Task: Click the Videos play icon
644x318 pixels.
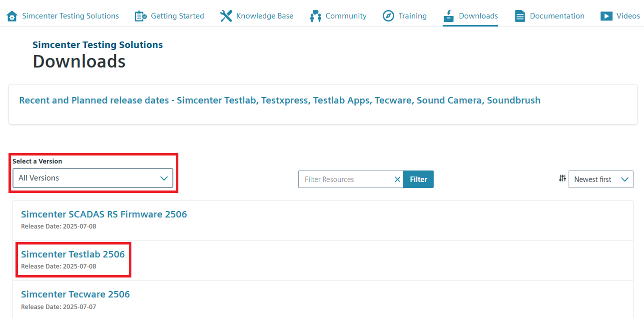Action: [606, 15]
